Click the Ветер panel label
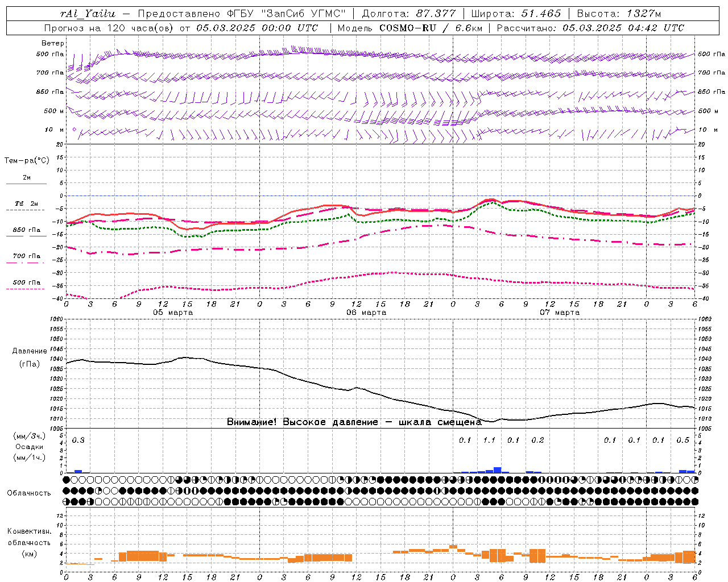 click(53, 43)
